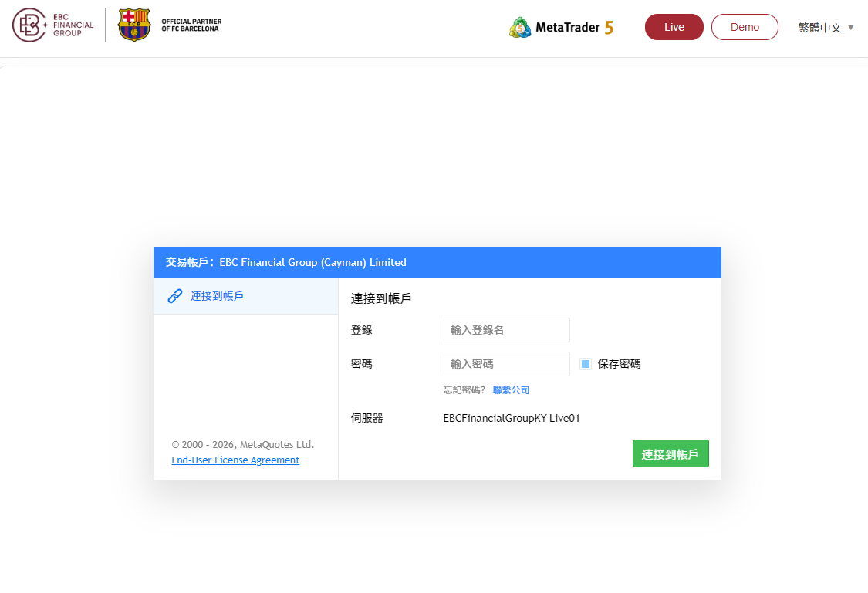Click the MetaTrader 5 wordmark
The width and height of the screenshot is (868, 593).
(x=571, y=27)
